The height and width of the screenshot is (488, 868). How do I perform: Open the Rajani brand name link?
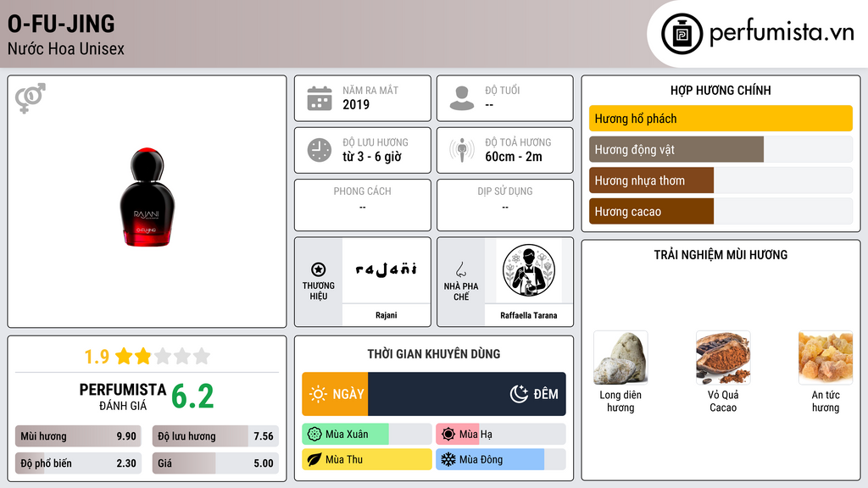point(386,315)
